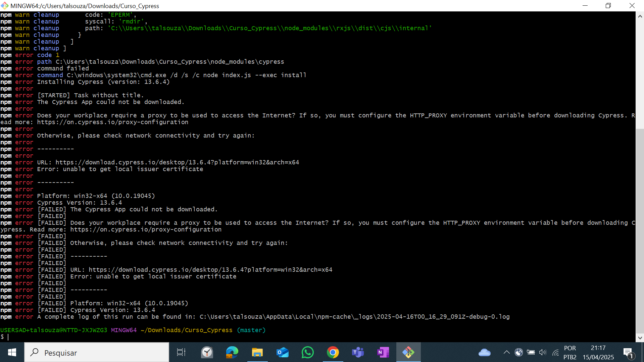Viewport: 644px width, 362px height.
Task: Click the globe tray icon beside the battery
Action: pos(519,352)
